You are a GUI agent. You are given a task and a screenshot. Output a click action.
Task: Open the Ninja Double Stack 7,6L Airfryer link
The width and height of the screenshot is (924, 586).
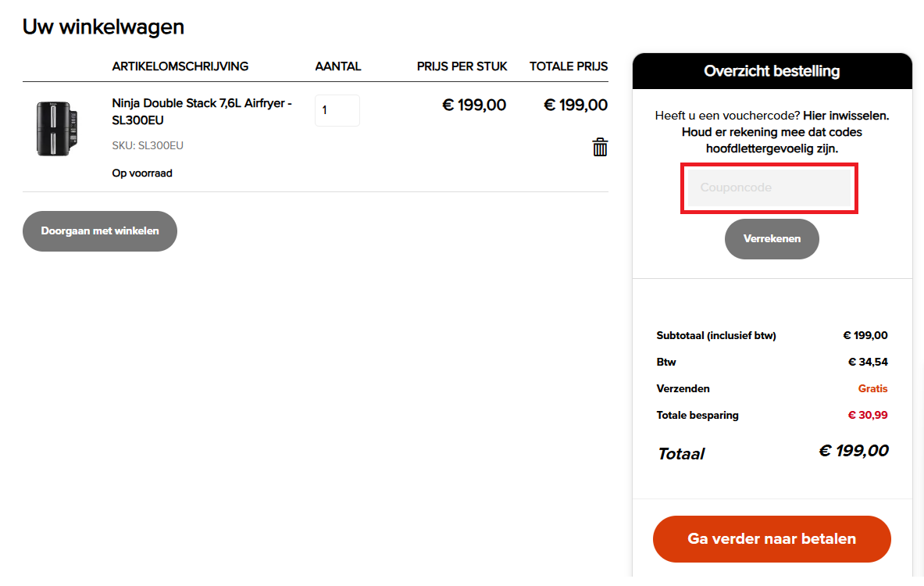pos(202,112)
